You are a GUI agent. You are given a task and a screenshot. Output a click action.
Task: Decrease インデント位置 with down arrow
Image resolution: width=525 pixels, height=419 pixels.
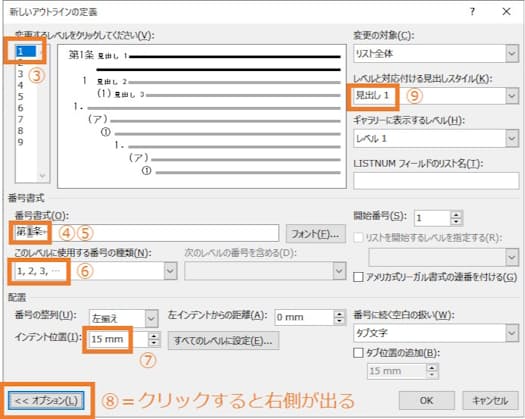[154, 344]
